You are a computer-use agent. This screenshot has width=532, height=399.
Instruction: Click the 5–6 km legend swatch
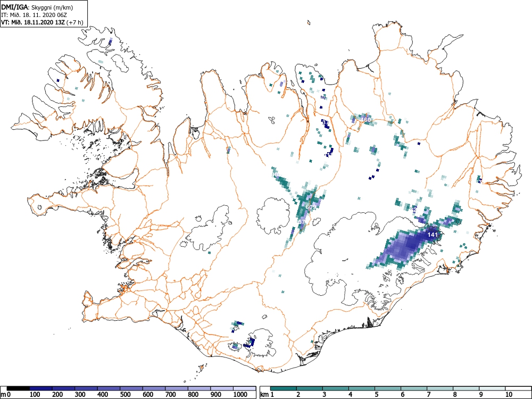388,388
